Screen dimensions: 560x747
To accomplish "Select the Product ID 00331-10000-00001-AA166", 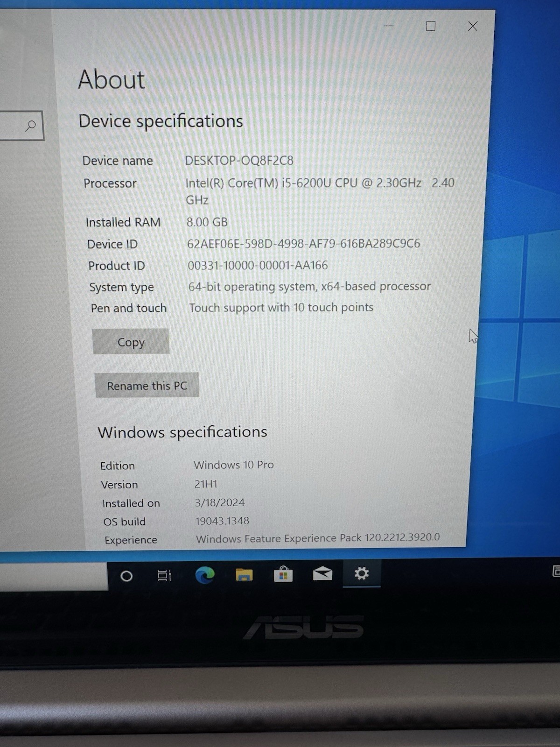I will tap(258, 265).
